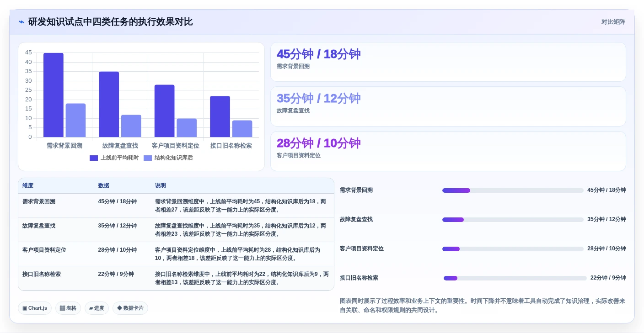Click the light bar for 故障复盘查找

click(131, 126)
